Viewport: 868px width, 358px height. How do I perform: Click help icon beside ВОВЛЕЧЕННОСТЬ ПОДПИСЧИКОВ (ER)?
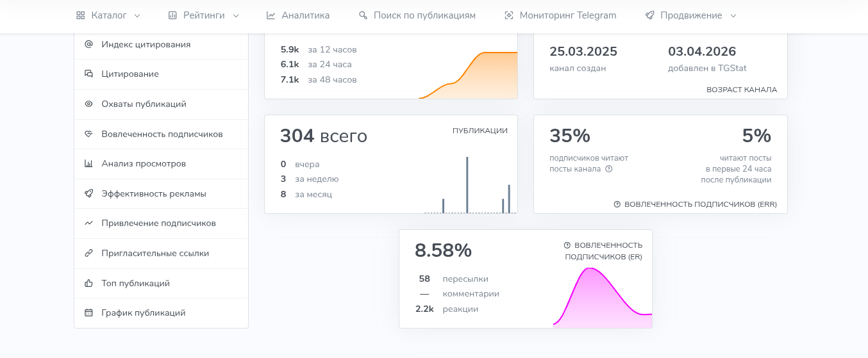point(567,245)
